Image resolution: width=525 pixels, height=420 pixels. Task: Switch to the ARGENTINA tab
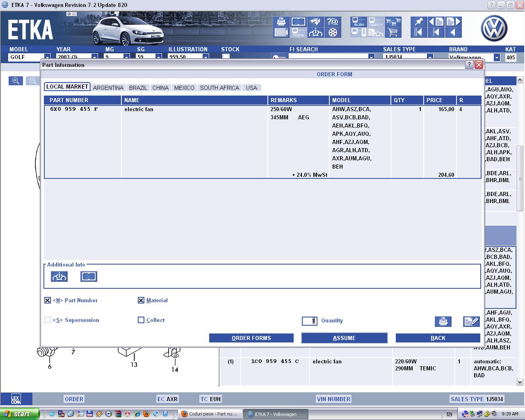(x=108, y=88)
